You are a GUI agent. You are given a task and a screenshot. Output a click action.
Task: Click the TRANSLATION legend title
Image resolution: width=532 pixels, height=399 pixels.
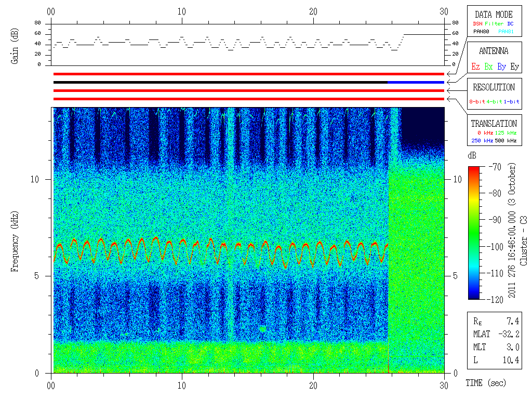click(x=494, y=124)
